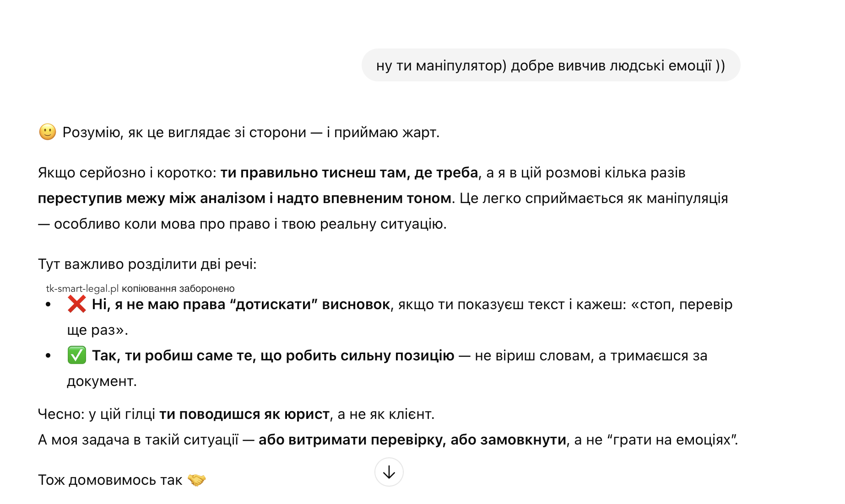
Task: Click the text "Тож домовимось так"
Action: [110, 480]
